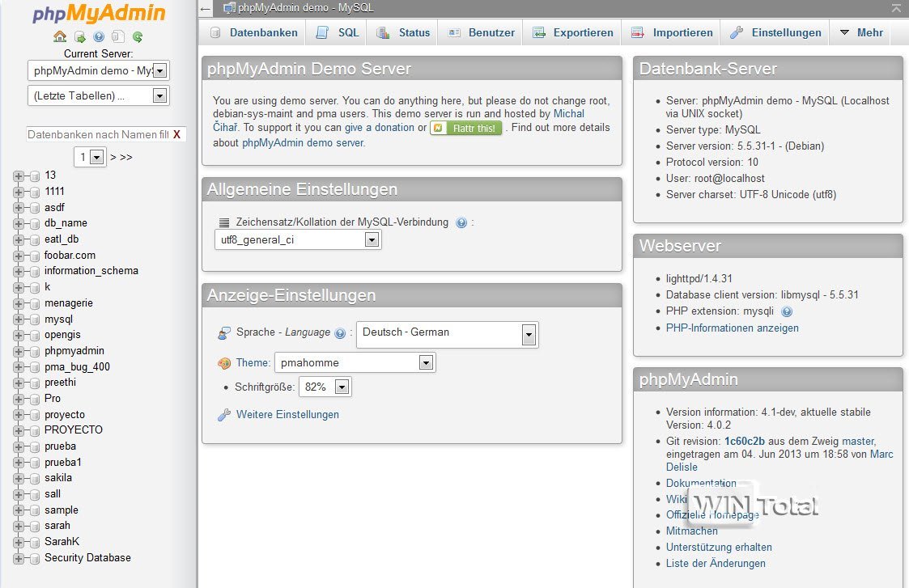Select the SarahK database in the tree
Screen dimensions: 909x588
pos(62,542)
